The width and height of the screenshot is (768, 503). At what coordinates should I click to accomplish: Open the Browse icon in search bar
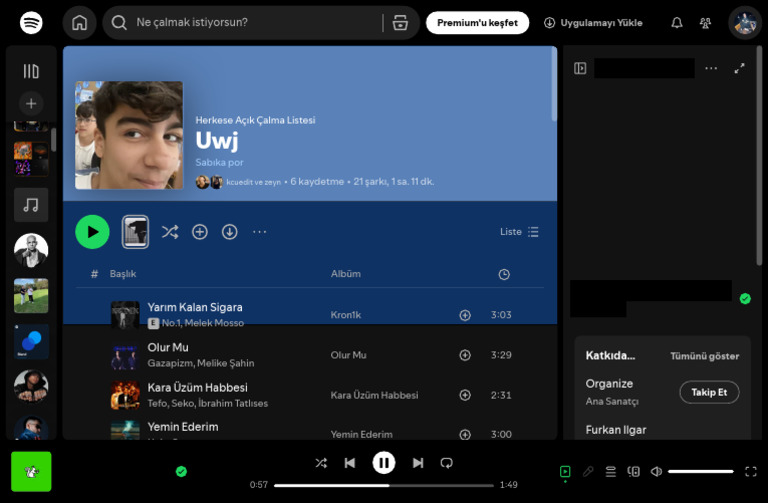click(400, 23)
